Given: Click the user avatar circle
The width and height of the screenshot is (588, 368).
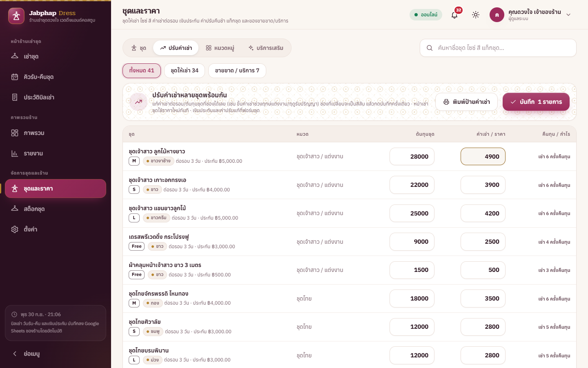Looking at the screenshot, I should (x=497, y=15).
